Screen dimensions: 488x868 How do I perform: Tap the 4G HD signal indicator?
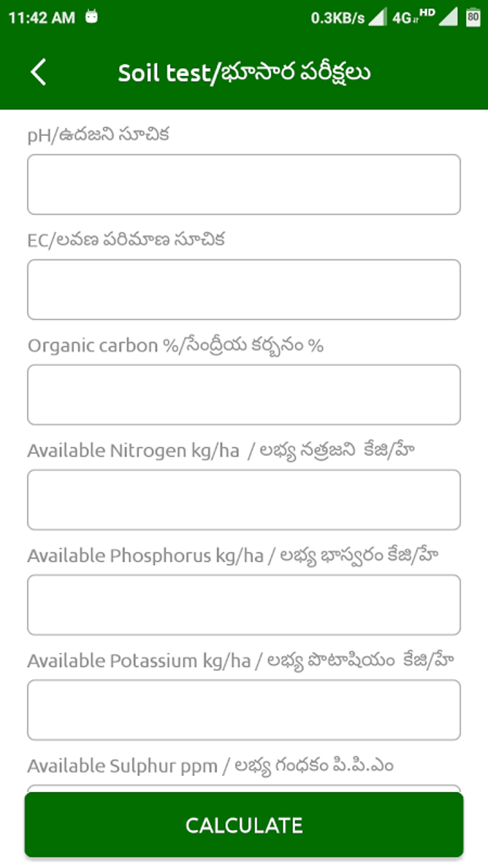tap(413, 17)
